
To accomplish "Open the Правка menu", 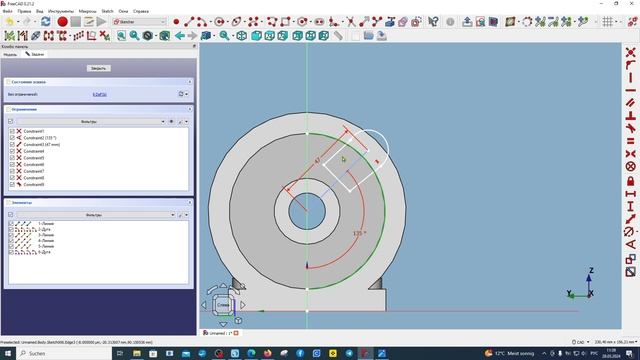I will point(24,11).
